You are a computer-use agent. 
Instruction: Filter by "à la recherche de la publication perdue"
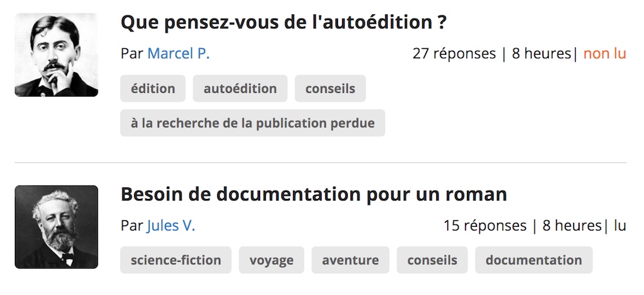coord(252,123)
